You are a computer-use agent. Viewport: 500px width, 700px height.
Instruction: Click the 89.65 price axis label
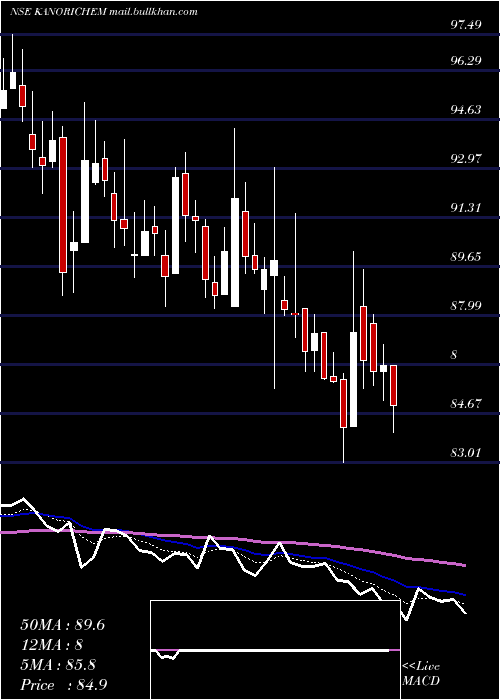coord(466,257)
